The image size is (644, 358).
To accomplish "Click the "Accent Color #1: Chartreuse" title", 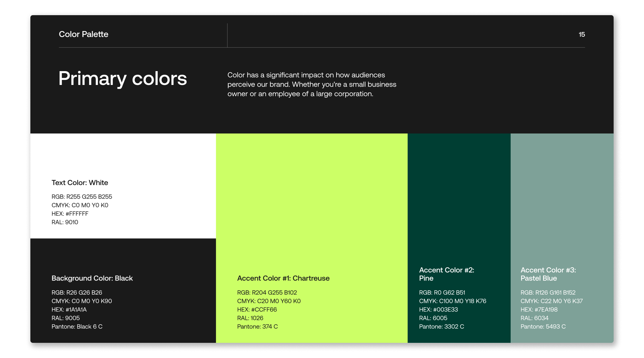I will coord(283,278).
